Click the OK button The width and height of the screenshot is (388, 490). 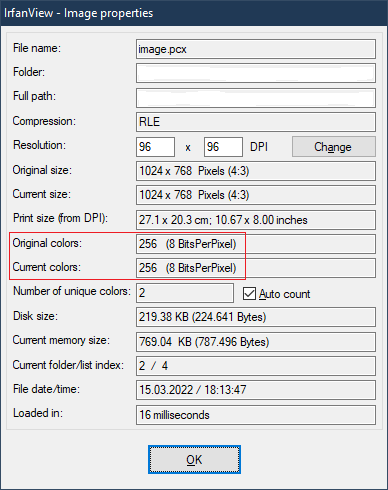194,460
